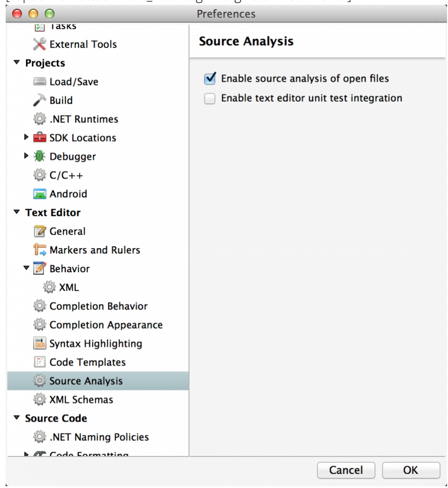Uncheck Enable source analysis of open files
This screenshot has width=448, height=488.
[210, 78]
